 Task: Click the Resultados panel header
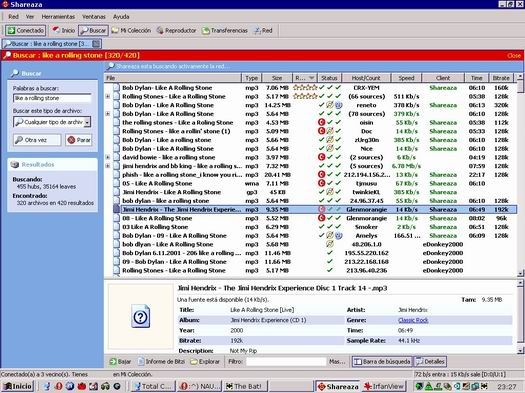(x=53, y=164)
